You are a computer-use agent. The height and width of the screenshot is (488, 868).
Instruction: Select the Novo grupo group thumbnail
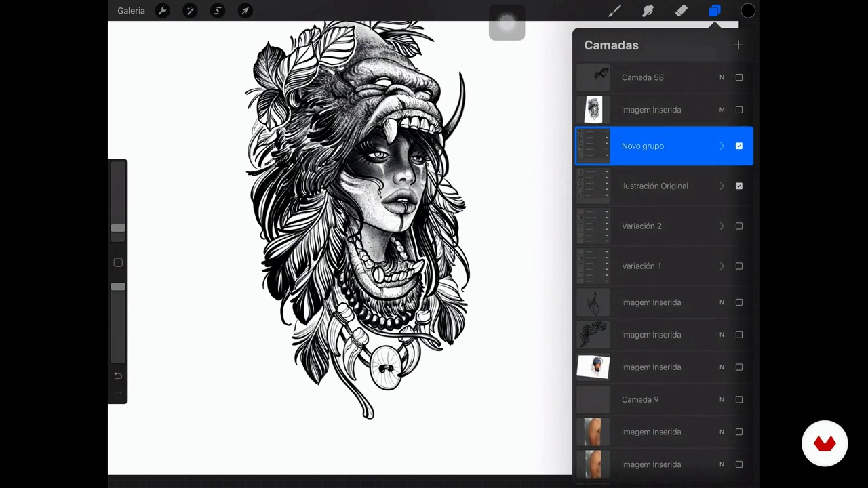click(593, 146)
